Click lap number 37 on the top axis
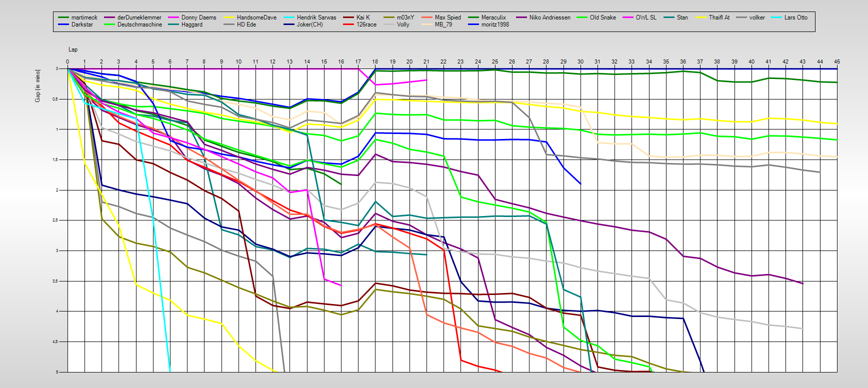 (700, 61)
